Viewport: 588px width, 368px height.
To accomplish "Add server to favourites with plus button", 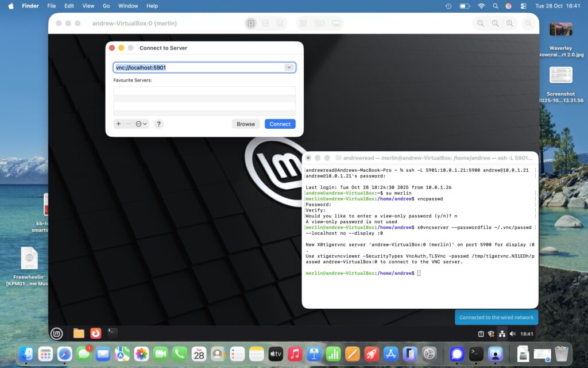I will (118, 124).
